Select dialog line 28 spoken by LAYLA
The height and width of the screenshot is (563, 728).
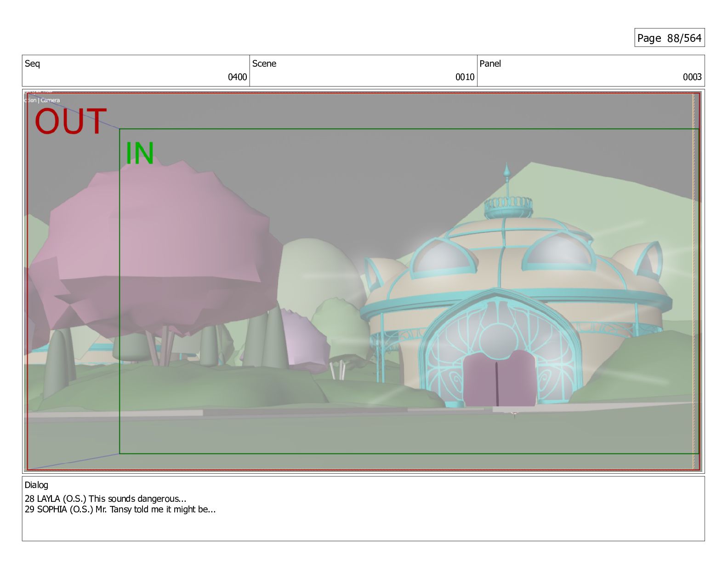[105, 499]
